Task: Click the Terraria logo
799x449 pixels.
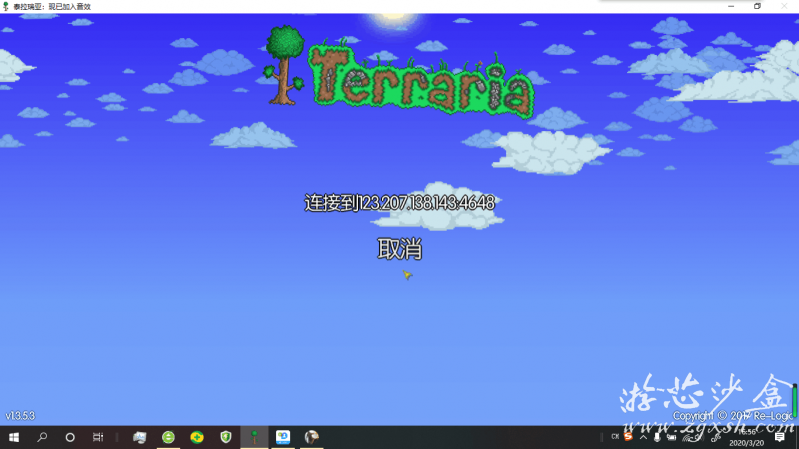Action: pyautogui.click(x=398, y=72)
